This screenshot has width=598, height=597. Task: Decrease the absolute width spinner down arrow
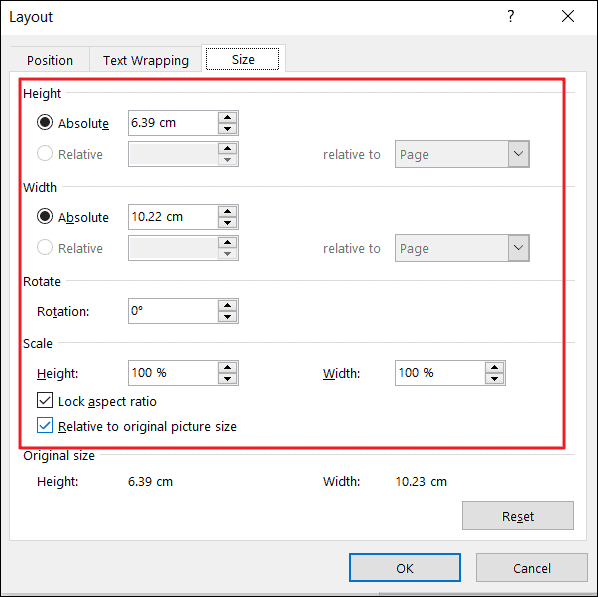coord(228,222)
